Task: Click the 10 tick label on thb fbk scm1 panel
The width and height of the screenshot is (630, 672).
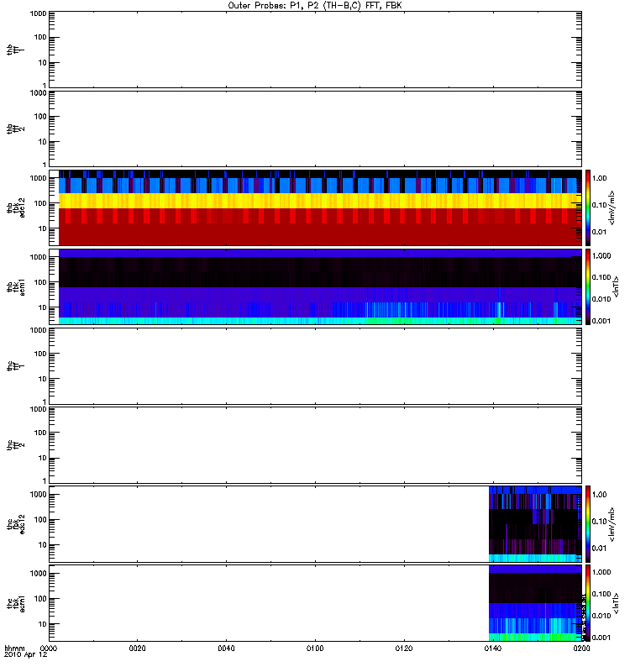Action: point(43,307)
